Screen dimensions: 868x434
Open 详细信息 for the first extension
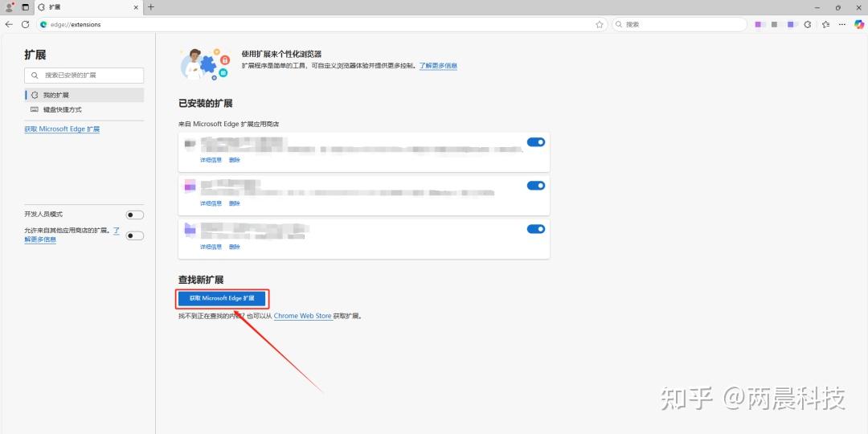(211, 160)
